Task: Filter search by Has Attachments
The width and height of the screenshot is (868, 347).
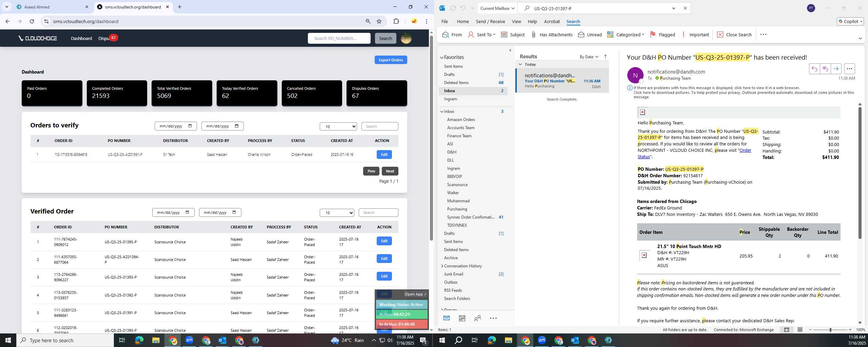Action: [x=552, y=35]
